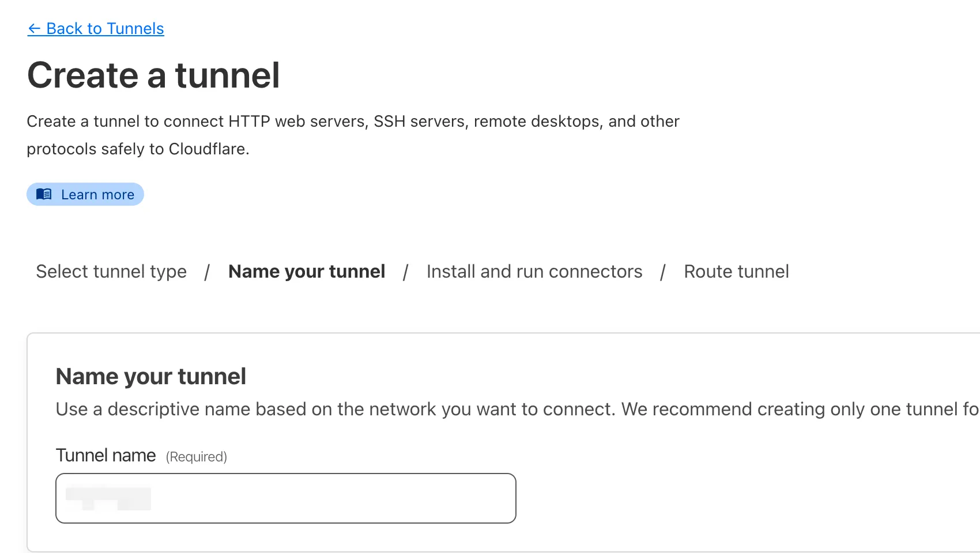Click the HTTP web servers description line
This screenshot has height=553, width=980.
pyautogui.click(x=353, y=122)
